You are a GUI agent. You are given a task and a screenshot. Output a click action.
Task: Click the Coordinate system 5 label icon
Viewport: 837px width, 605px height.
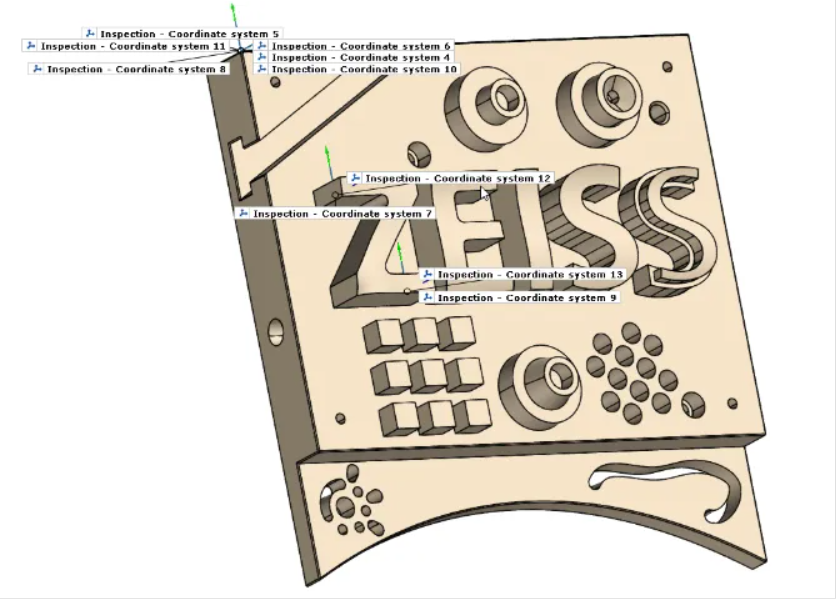tap(91, 34)
